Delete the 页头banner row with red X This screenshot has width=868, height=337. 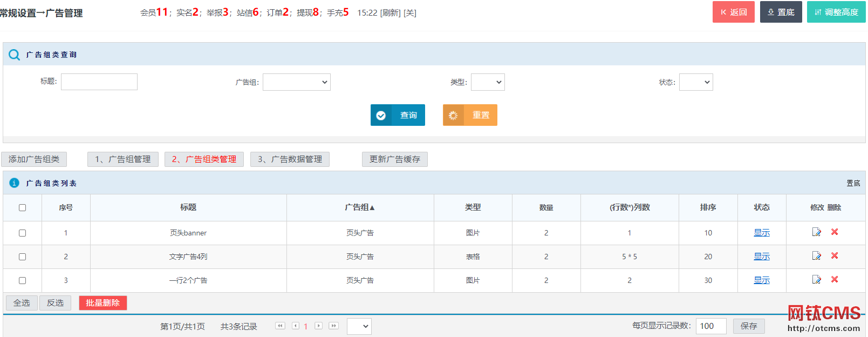(835, 232)
